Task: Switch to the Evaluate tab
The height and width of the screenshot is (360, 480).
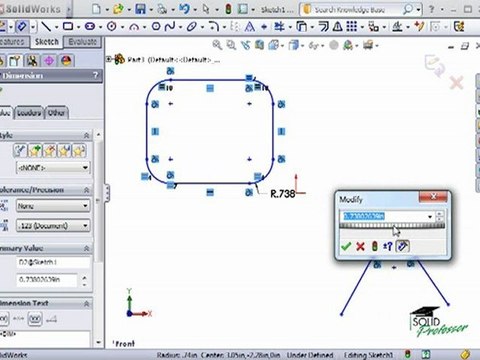Action: 83,42
